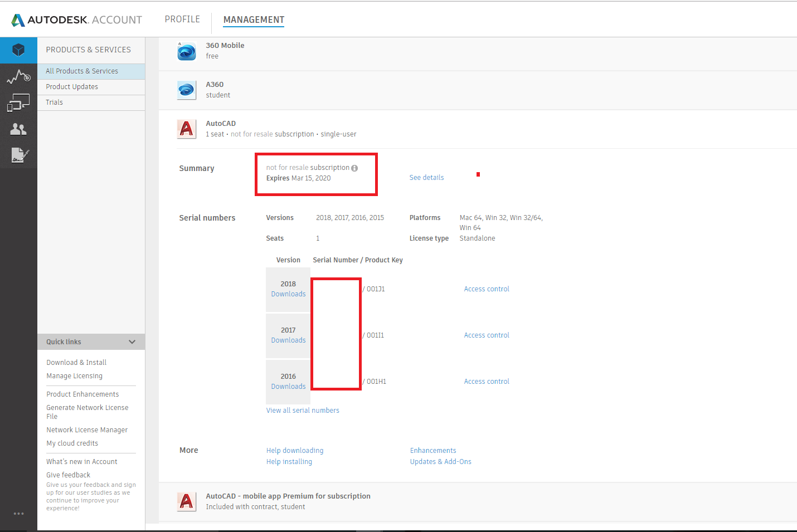Screen dimensions: 797x532
Task: Open Manage Licensing quick link
Action: pos(75,376)
